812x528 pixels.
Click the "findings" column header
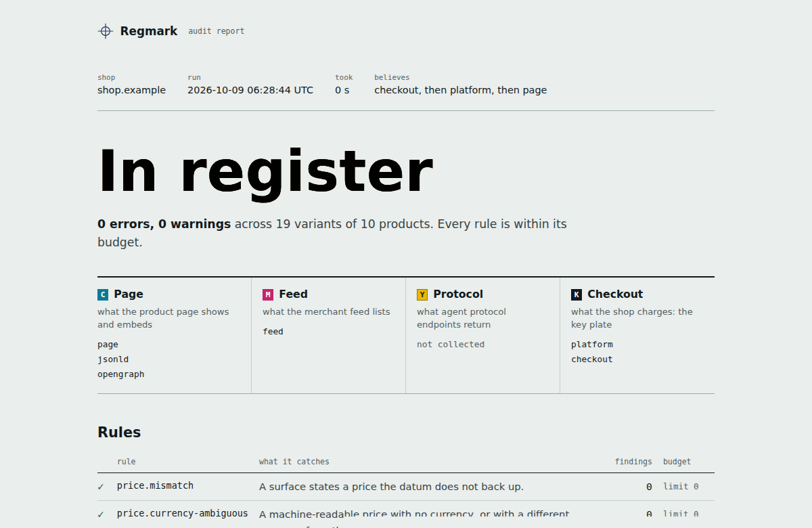(633, 462)
